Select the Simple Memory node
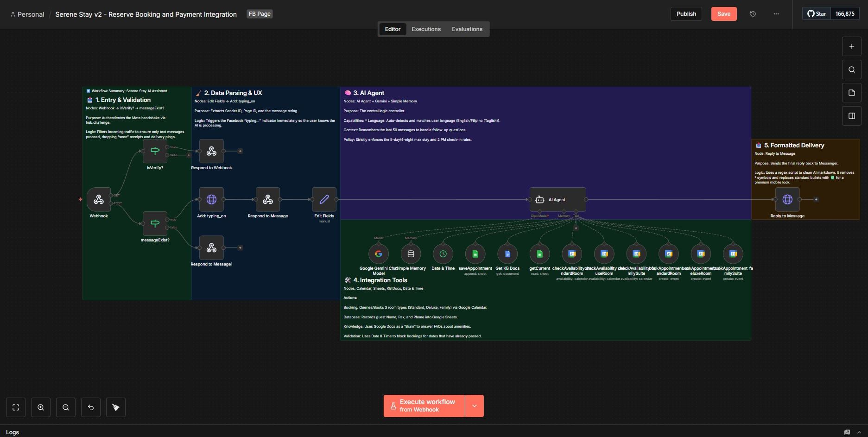Screen dimensions: 868x437 [411, 254]
